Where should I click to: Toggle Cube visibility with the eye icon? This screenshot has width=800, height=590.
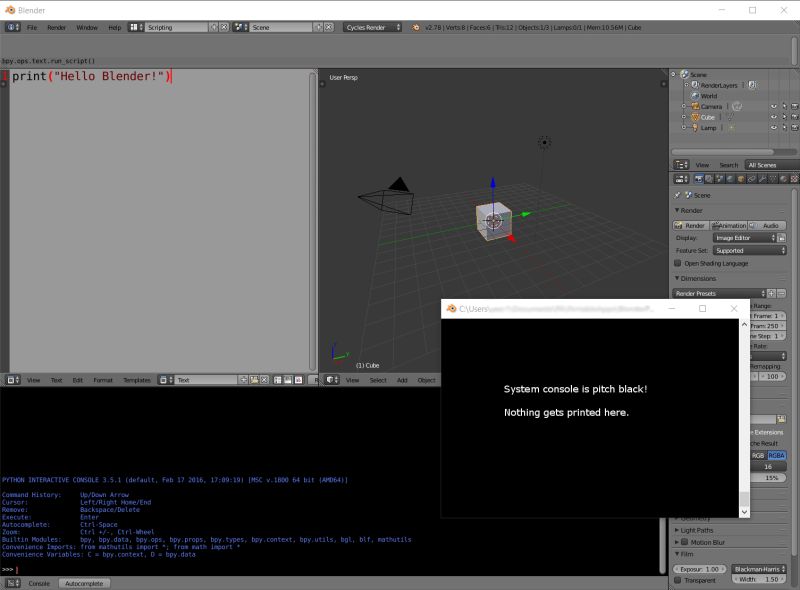773,116
